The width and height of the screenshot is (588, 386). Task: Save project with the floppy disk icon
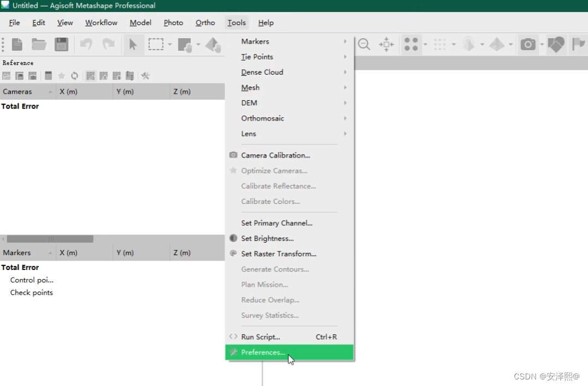click(61, 44)
